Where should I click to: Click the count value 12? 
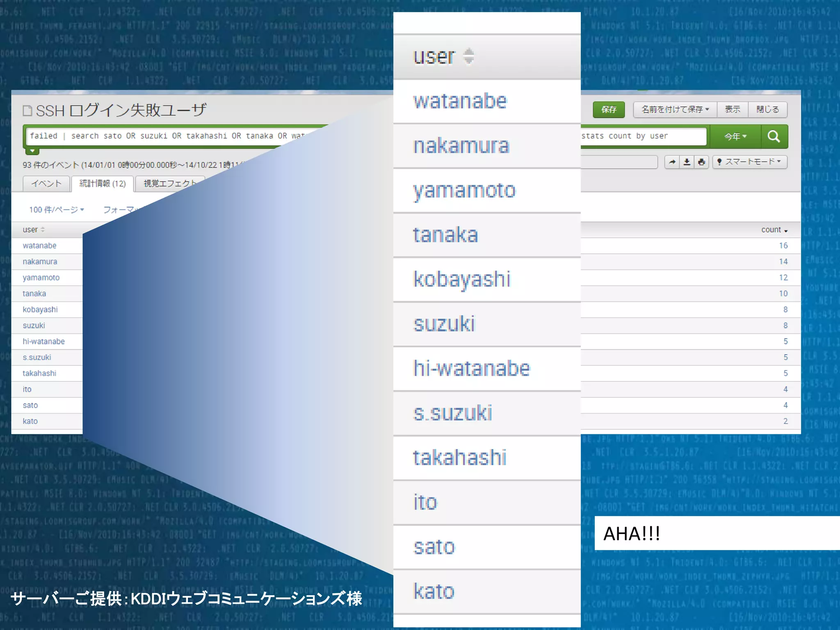[783, 278]
